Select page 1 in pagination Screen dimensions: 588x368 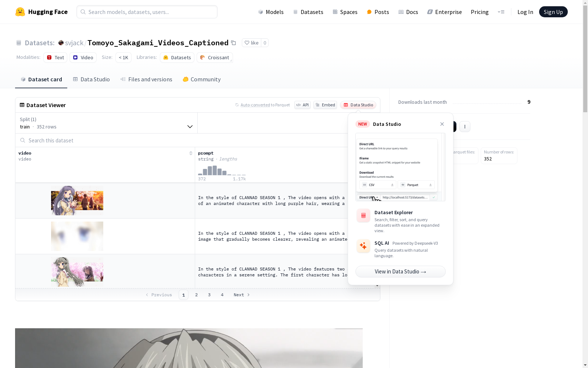click(x=184, y=295)
